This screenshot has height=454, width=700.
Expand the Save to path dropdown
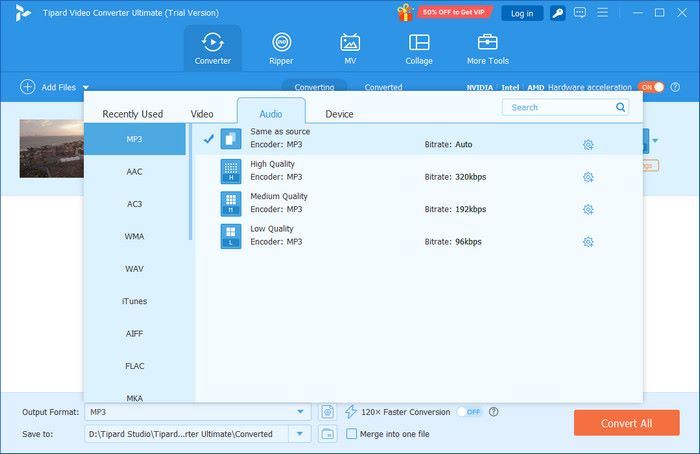click(300, 433)
